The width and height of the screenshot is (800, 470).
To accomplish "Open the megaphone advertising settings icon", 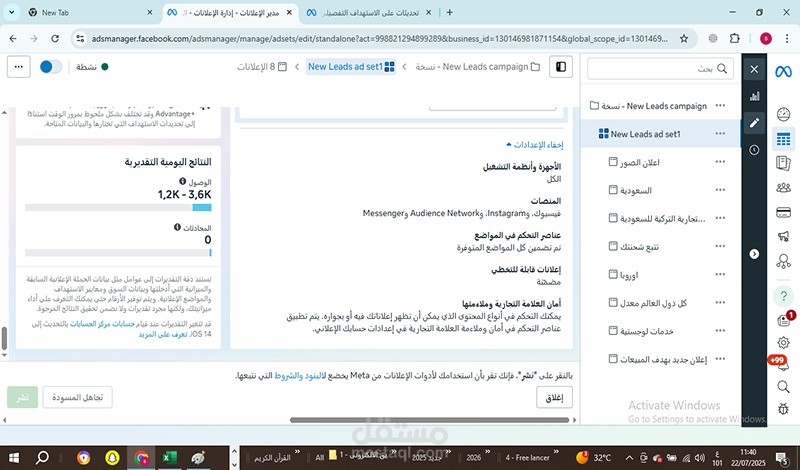I will (783, 236).
